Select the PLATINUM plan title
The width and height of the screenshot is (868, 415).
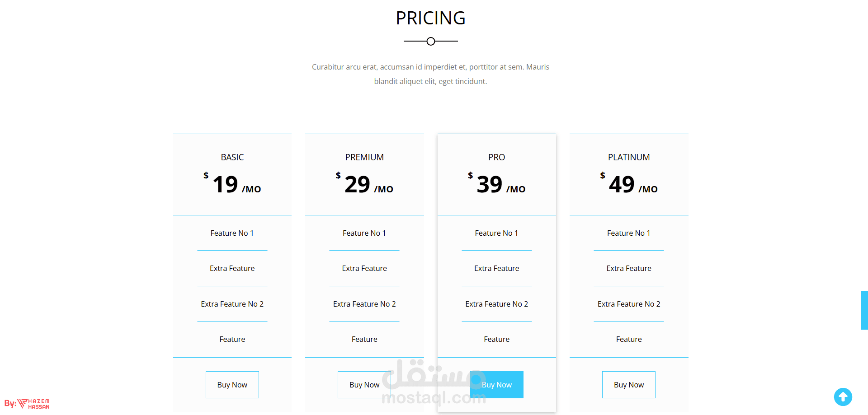click(629, 157)
